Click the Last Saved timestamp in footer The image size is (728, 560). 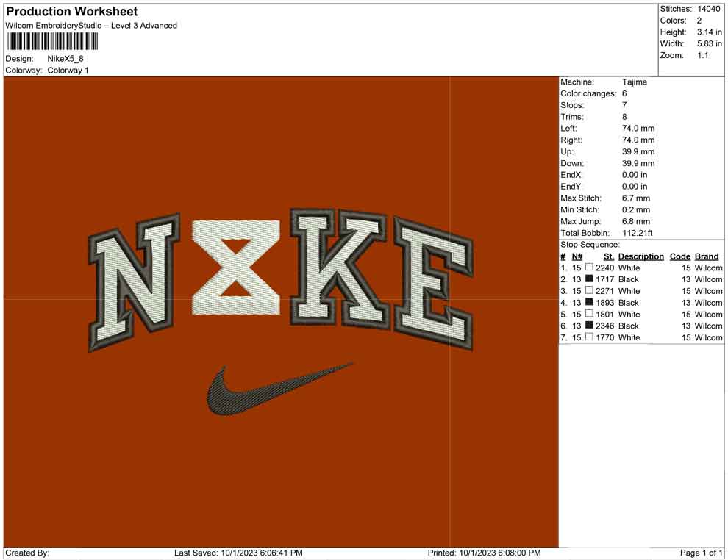tap(238, 553)
